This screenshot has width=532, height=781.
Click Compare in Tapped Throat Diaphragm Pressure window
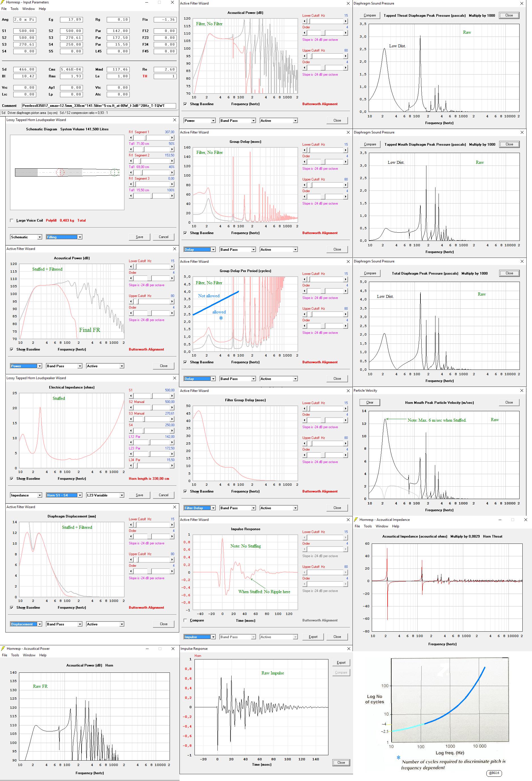tap(370, 16)
